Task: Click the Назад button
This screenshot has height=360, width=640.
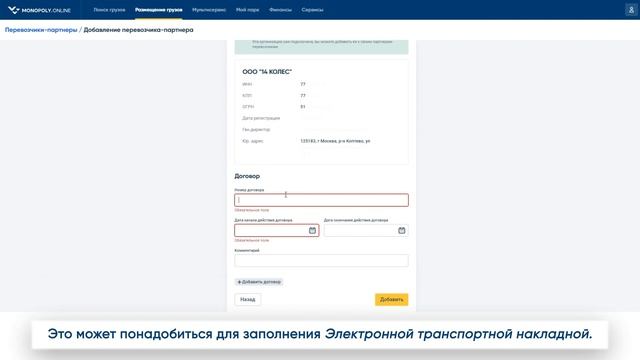Action: tap(248, 300)
